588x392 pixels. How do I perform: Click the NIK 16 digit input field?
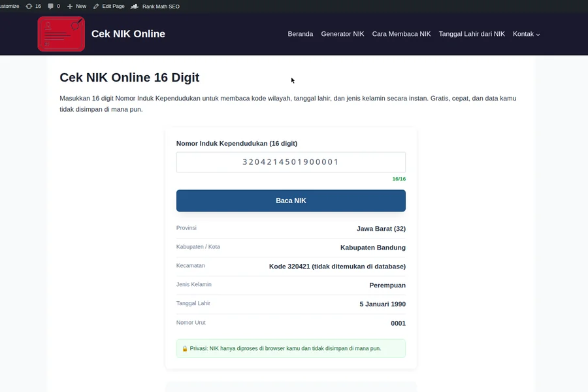[291, 162]
